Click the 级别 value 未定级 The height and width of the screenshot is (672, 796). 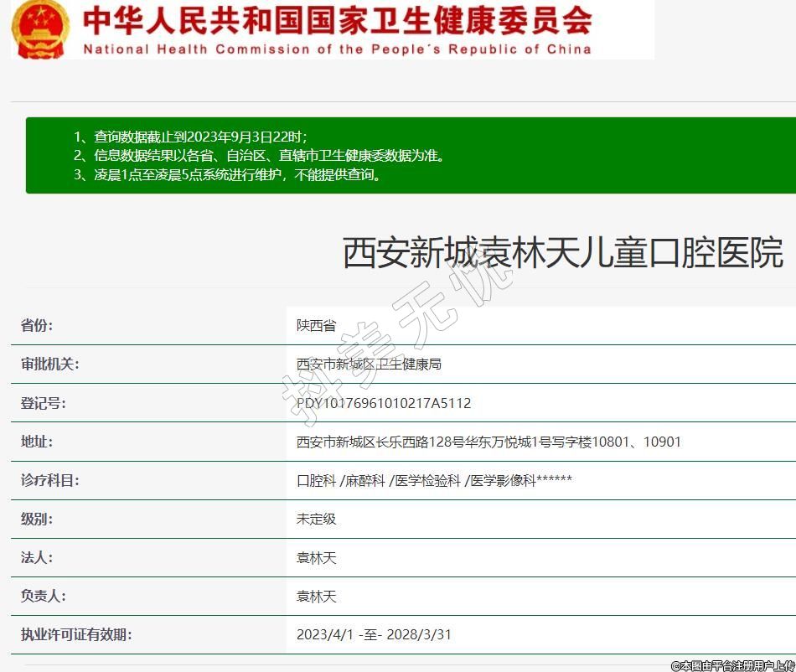(316, 519)
